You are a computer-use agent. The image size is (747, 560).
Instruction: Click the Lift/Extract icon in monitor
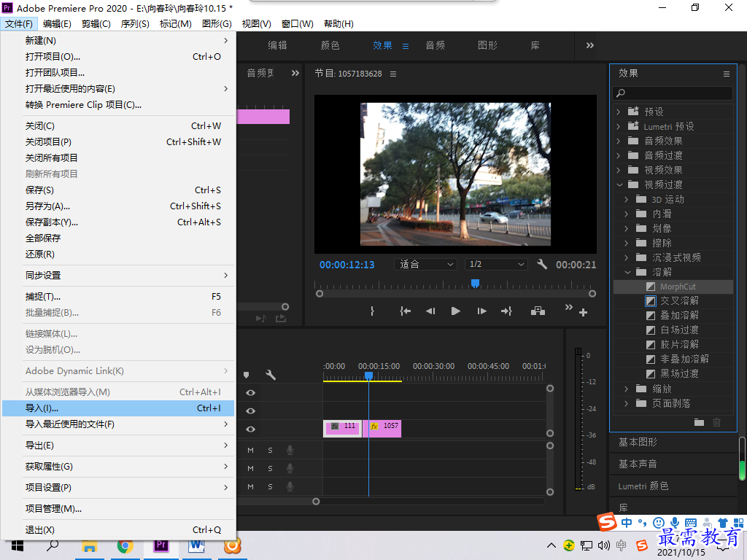click(x=538, y=311)
